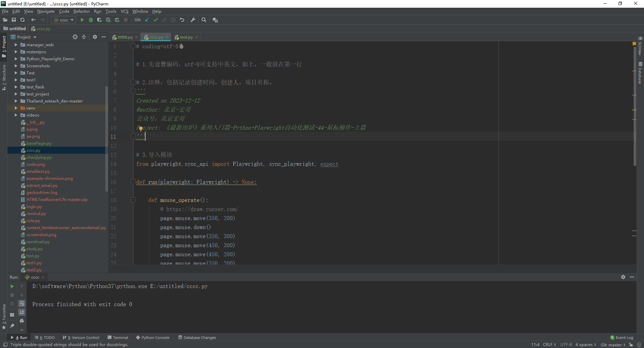The width and height of the screenshot is (644, 348).
Task: Run cccc with coverage icon
Action: 99,20
